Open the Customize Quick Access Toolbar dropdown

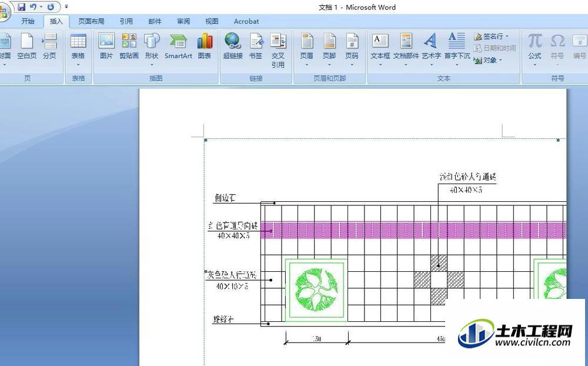pos(66,6)
